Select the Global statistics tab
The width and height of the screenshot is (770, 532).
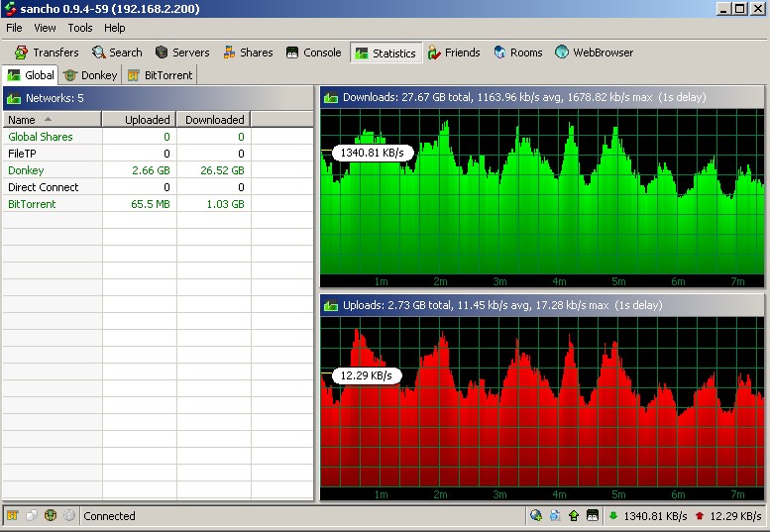[x=31, y=75]
